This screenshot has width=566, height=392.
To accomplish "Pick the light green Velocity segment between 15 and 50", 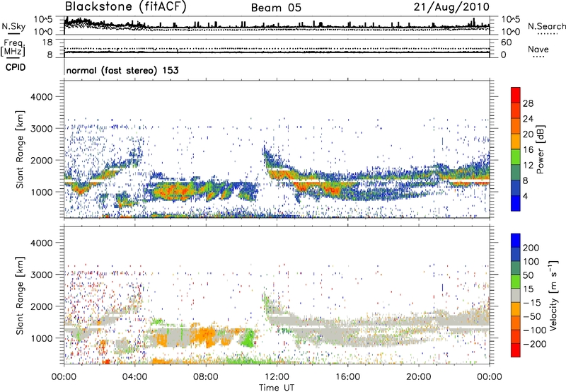I will click(516, 282).
